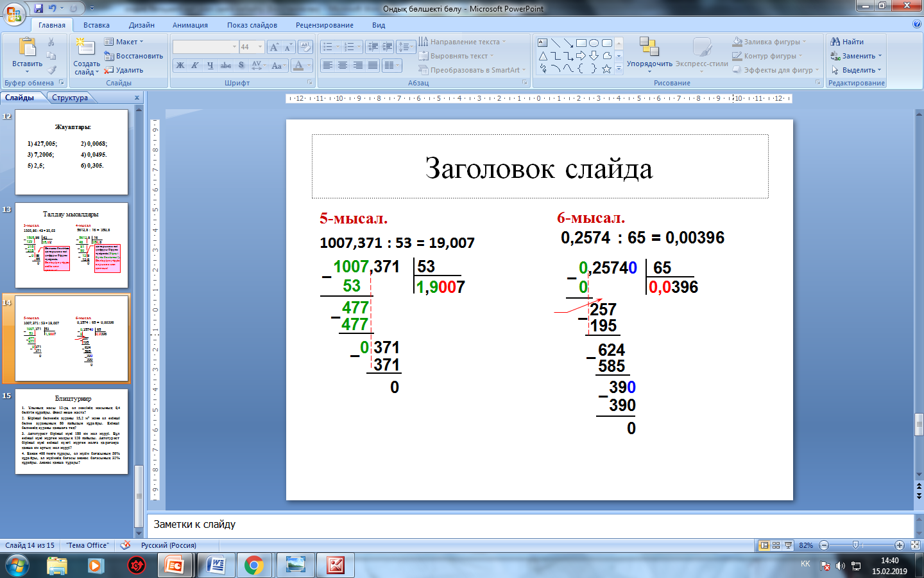Switch to normal view in status bar
Screen dimensions: 924x578
pos(764,545)
